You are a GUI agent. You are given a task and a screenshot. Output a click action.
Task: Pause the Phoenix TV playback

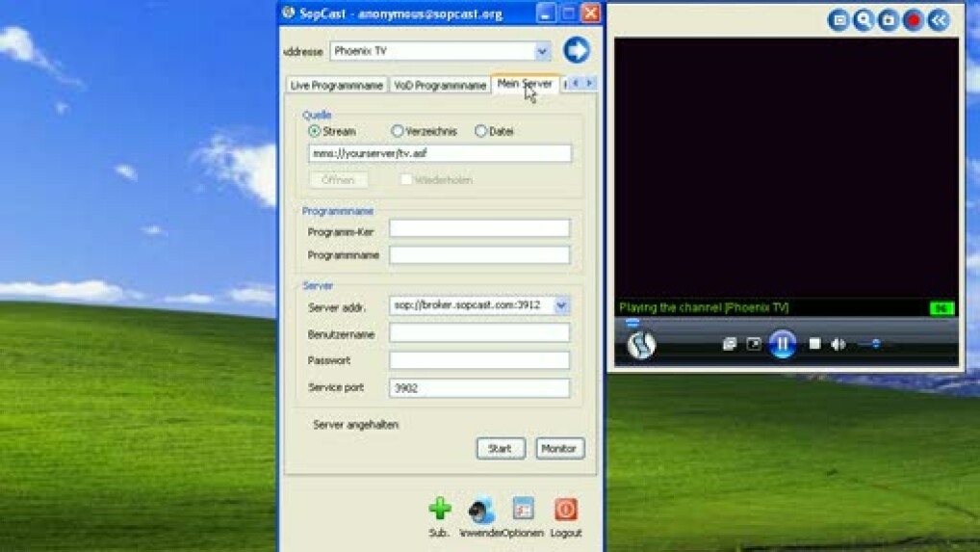782,344
